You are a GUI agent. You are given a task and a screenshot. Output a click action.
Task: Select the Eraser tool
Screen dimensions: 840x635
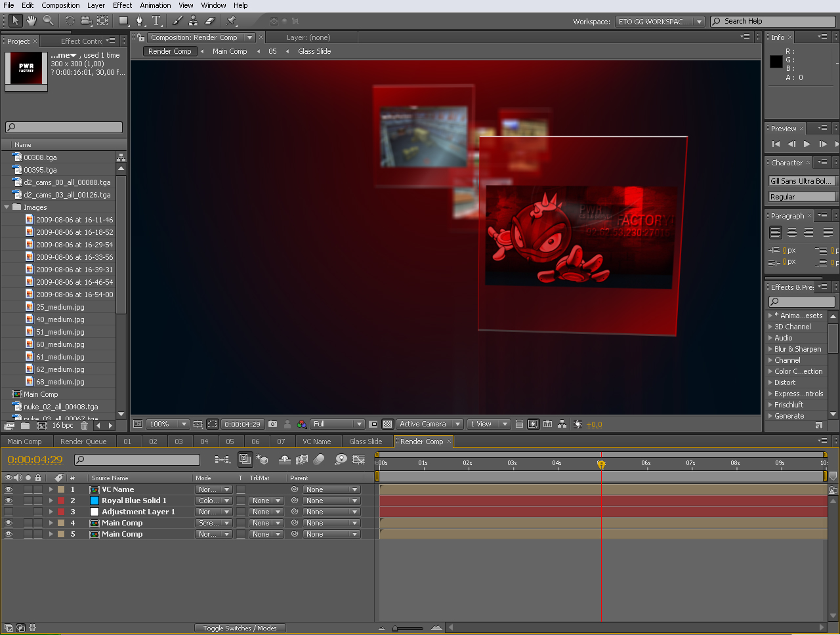210,21
